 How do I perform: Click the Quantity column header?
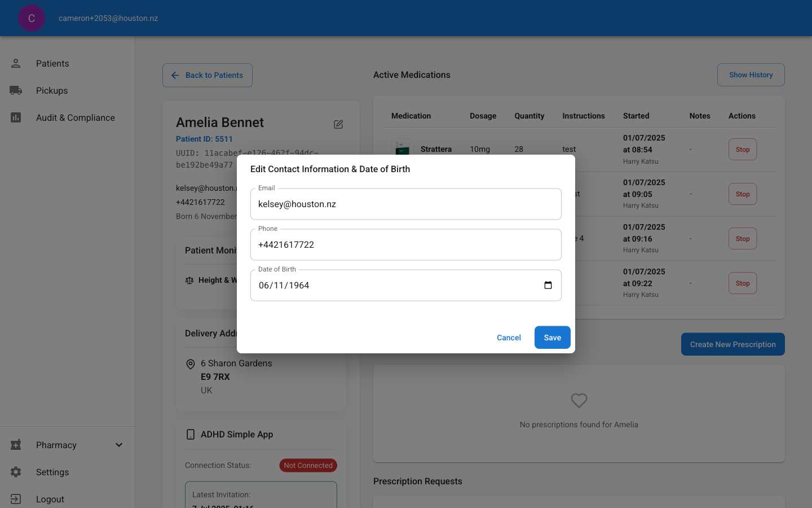pos(529,116)
